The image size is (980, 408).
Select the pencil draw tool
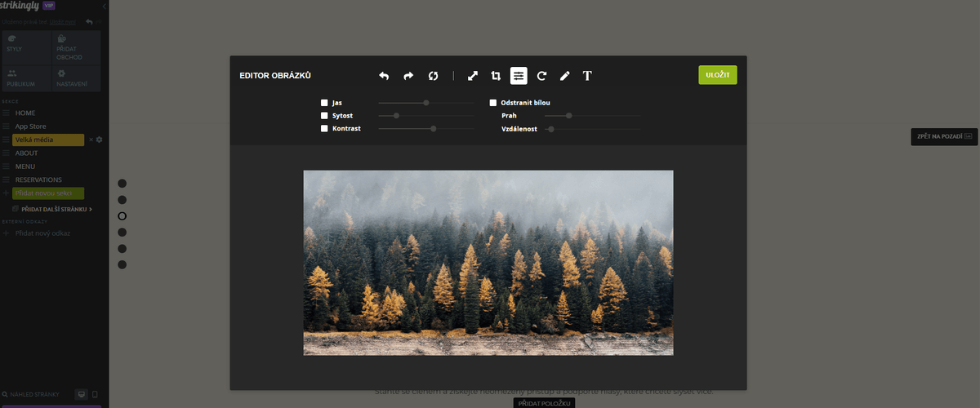[x=564, y=76]
